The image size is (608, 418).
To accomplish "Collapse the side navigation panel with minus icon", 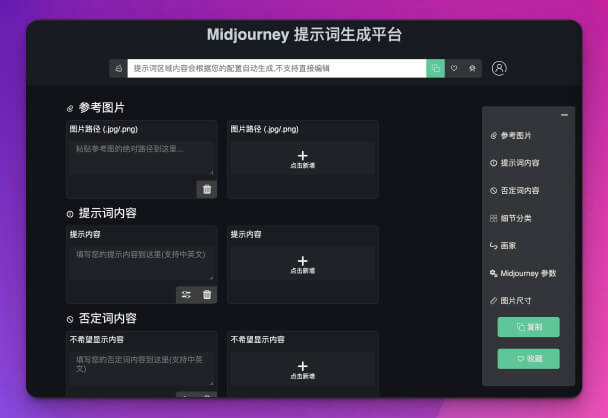I will tap(564, 115).
